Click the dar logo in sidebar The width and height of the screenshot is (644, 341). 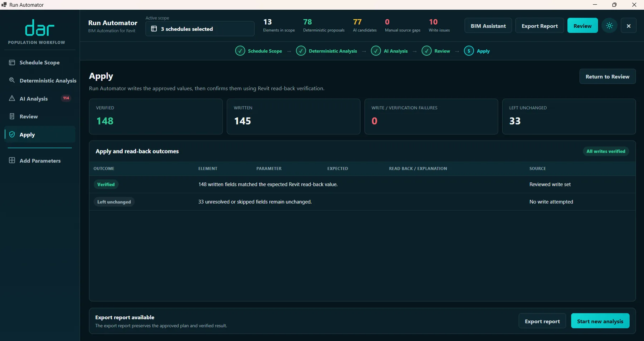click(39, 28)
